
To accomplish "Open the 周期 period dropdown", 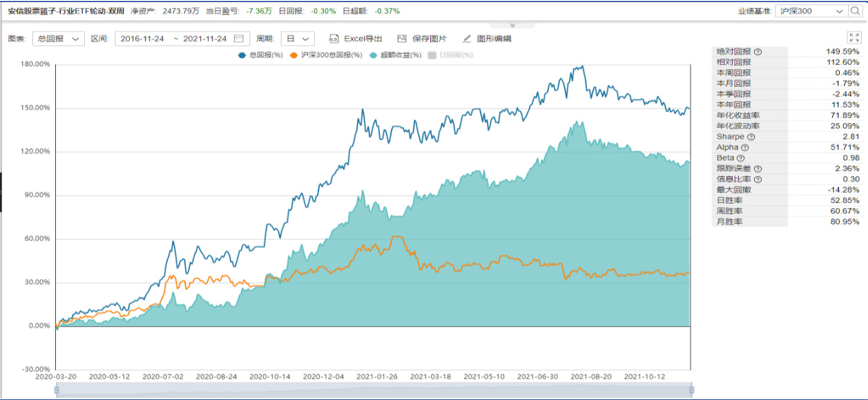I will click(x=298, y=39).
